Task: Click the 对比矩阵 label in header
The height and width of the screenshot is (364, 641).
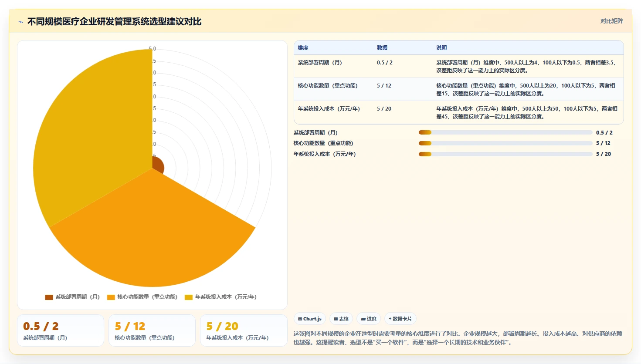Action: (611, 21)
